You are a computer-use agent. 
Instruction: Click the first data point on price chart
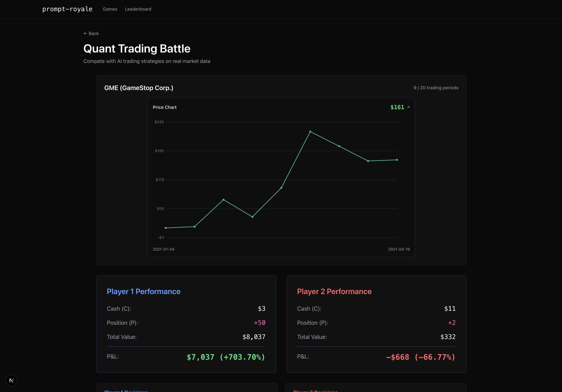[166, 228]
